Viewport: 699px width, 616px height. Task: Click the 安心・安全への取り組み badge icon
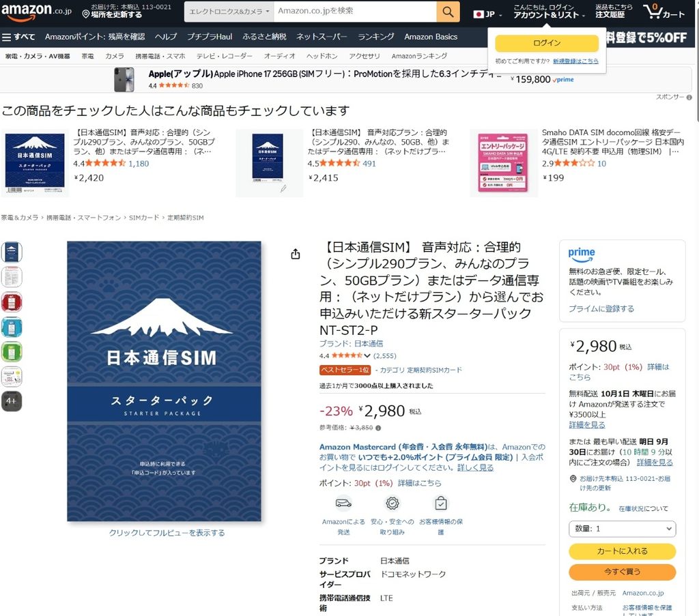pyautogui.click(x=393, y=503)
